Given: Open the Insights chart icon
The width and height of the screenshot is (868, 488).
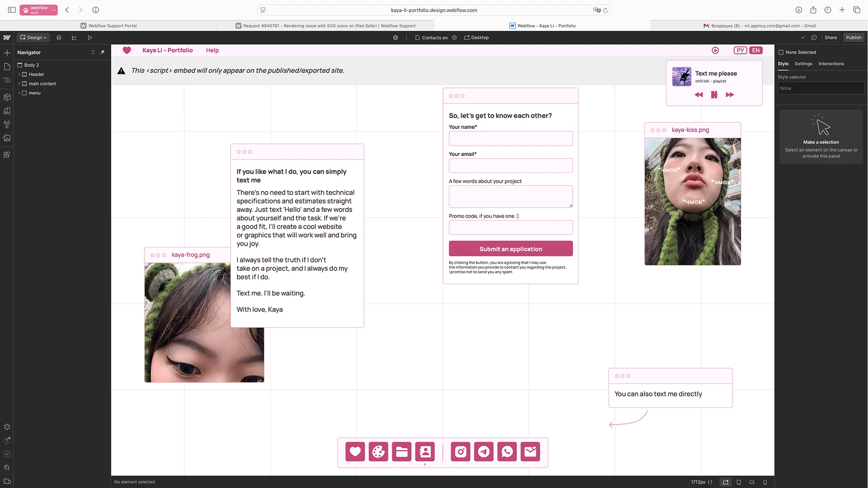Looking at the screenshot, I should click(74, 37).
